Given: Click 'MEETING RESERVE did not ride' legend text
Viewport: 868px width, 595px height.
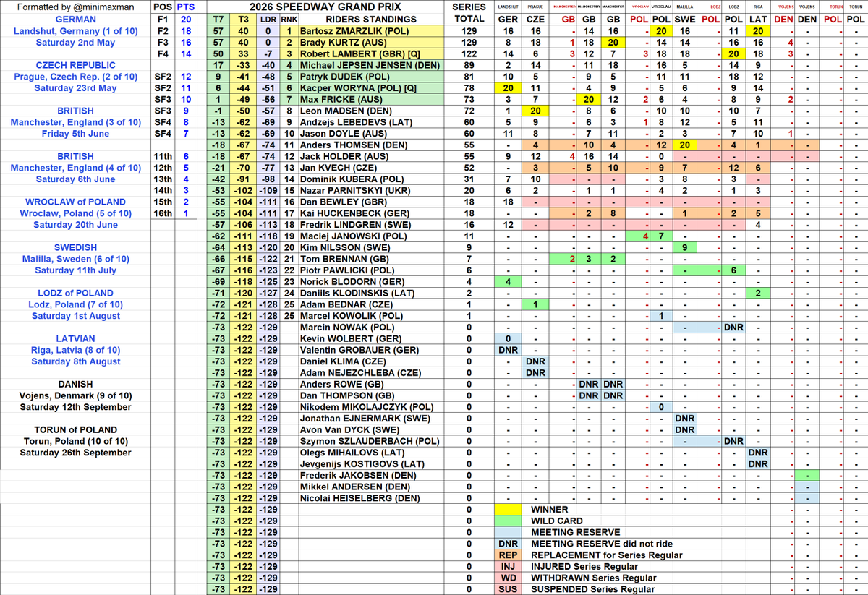Looking at the screenshot, I should (x=602, y=544).
